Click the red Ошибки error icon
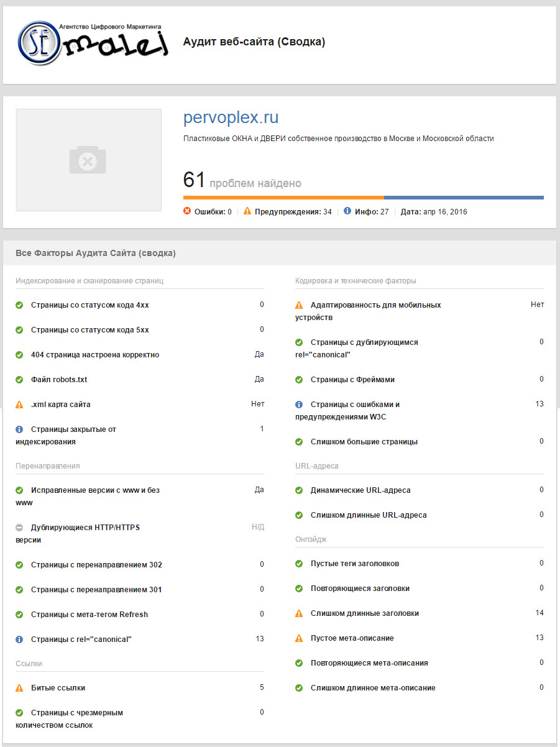The image size is (560, 747). tap(187, 211)
